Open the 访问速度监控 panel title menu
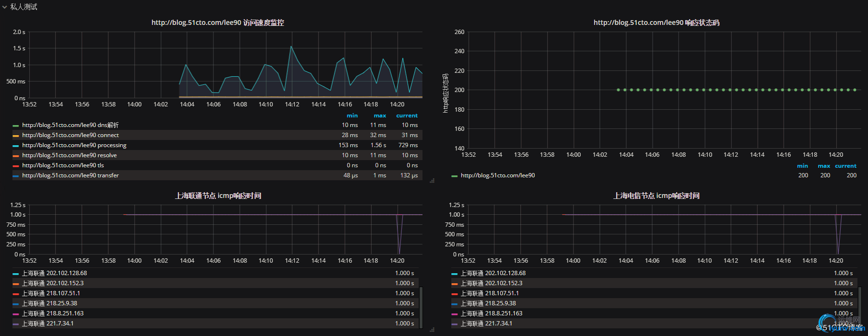The image size is (868, 336). pos(218,23)
